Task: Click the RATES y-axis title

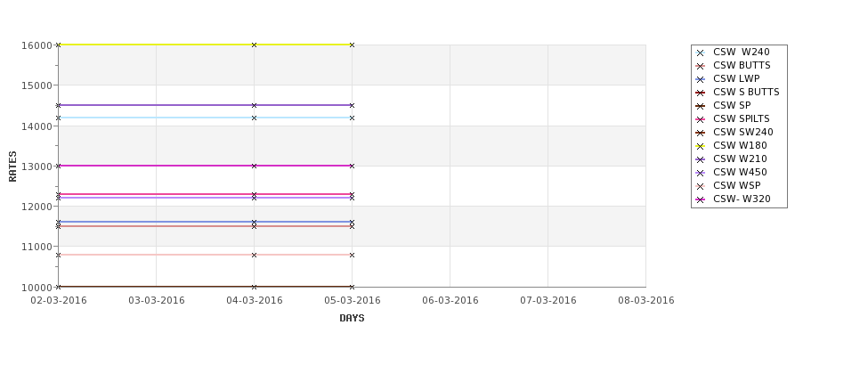Action: 12,167
